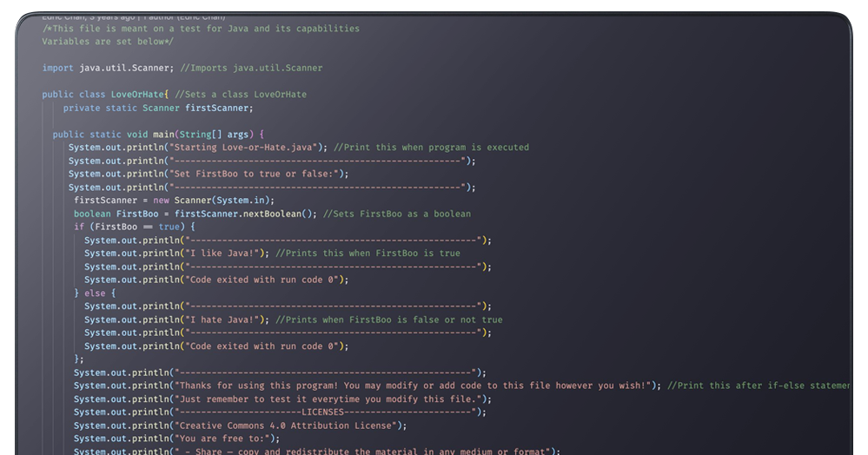Click the println 'Just remember to test it everytime' line
Viewport: 868px width, 455px height.
pos(283,399)
